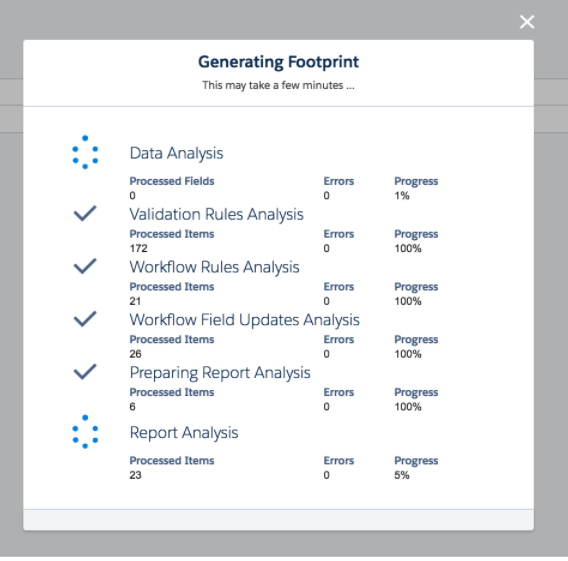Click Data Analysis progress value 1%
568x561 pixels.
click(402, 196)
